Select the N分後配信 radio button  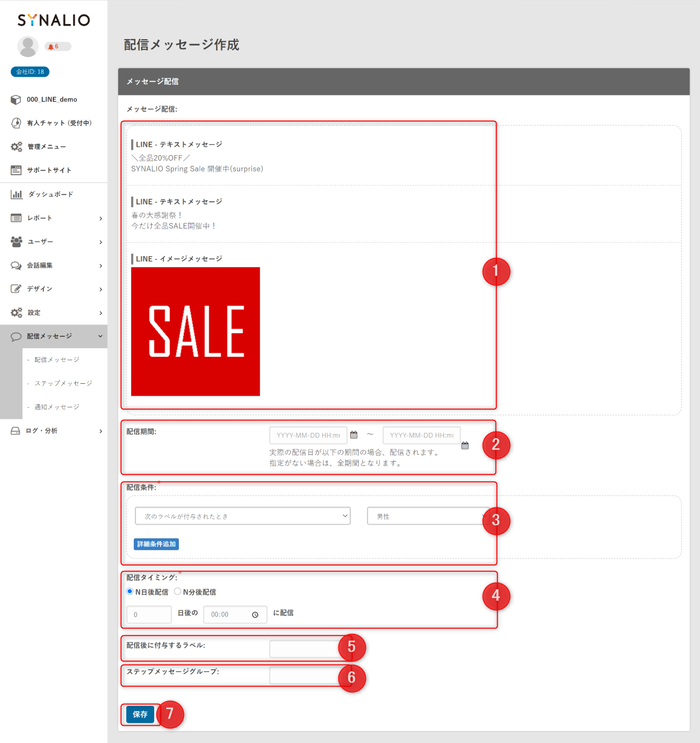click(x=178, y=591)
